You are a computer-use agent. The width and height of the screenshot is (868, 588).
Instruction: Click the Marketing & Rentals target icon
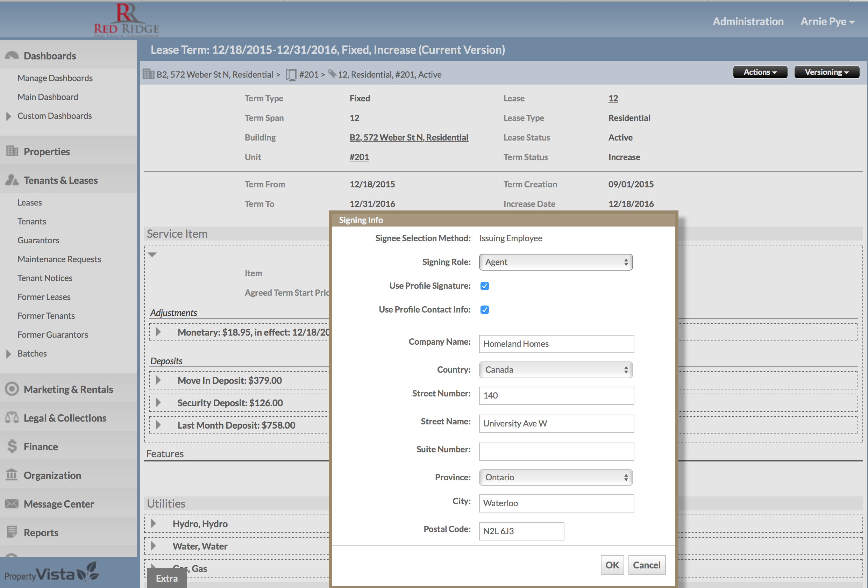tap(12, 389)
